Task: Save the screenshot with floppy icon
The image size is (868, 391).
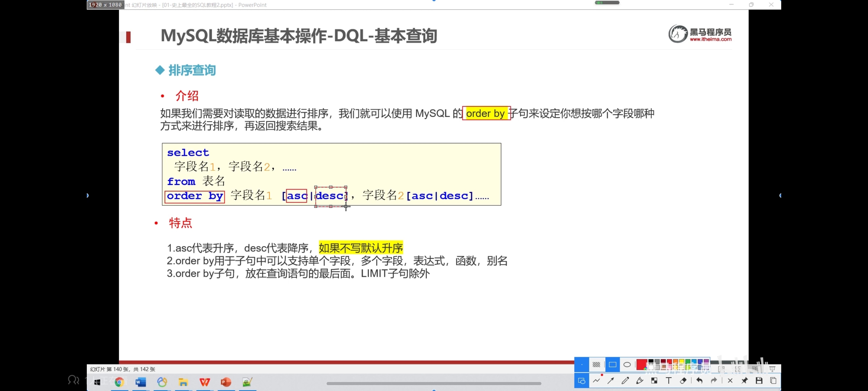Action: pos(759,380)
